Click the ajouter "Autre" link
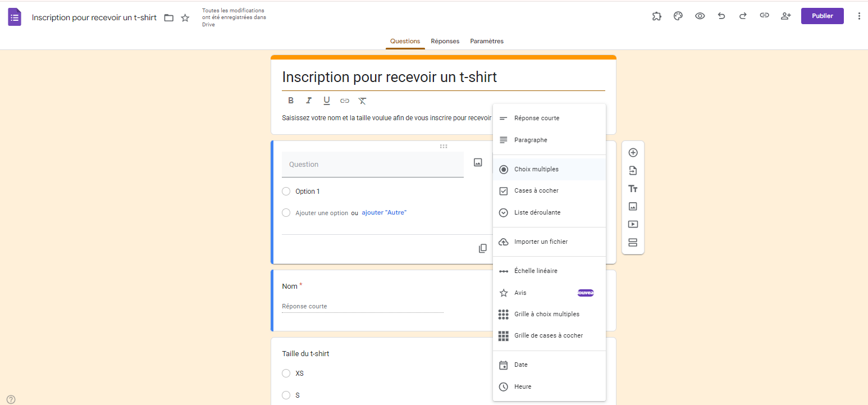This screenshot has height=405, width=868. 383,212
